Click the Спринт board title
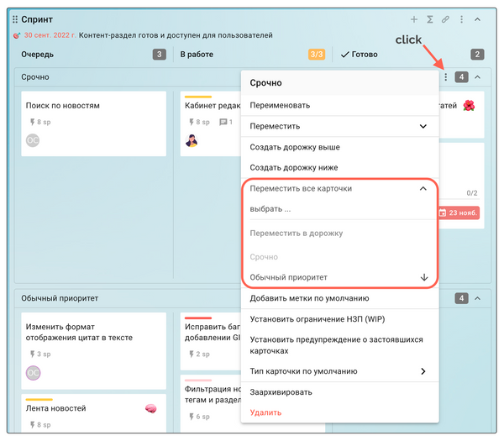Image resolution: width=504 pixels, height=441 pixels. (x=37, y=19)
